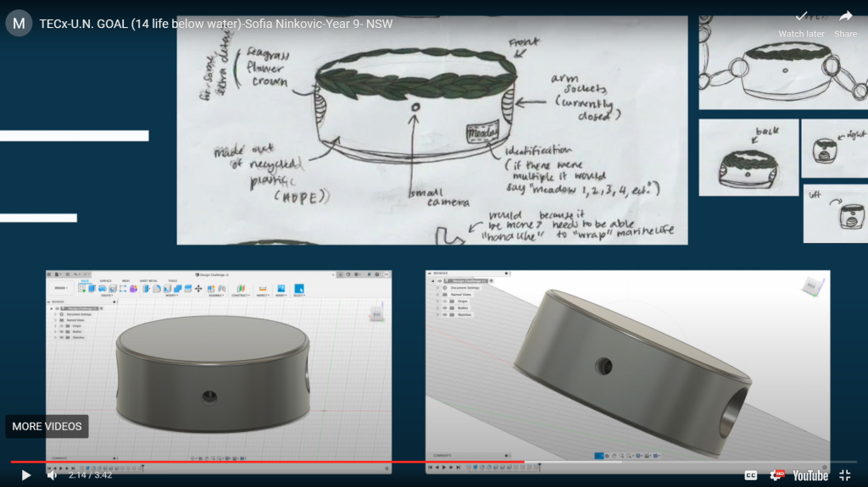Seek using the red video progress bar

(x=267, y=462)
